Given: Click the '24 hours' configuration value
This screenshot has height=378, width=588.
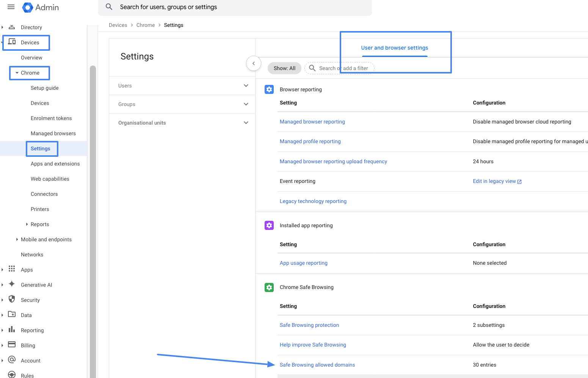Looking at the screenshot, I should pos(483,161).
